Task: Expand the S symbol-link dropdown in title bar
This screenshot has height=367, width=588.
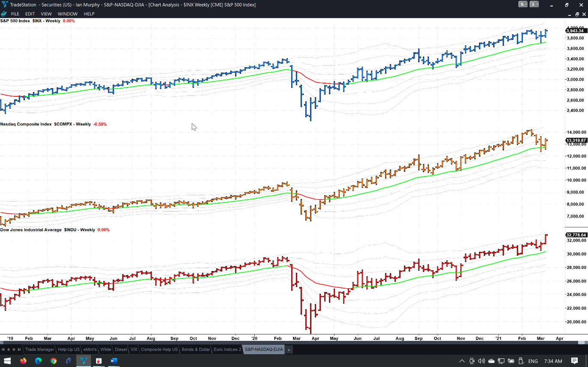Action: point(523,4)
